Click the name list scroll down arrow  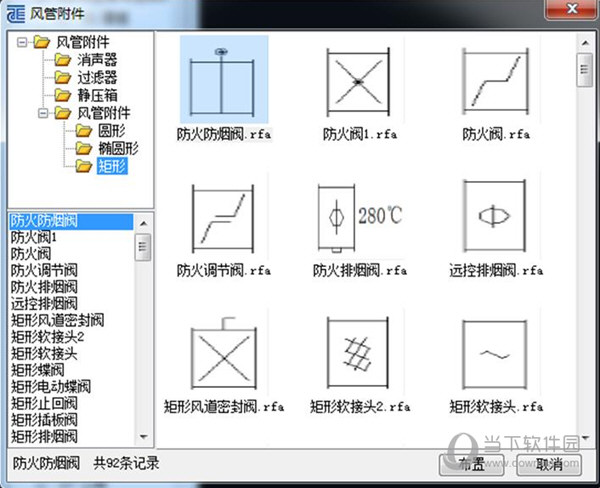click(143, 437)
